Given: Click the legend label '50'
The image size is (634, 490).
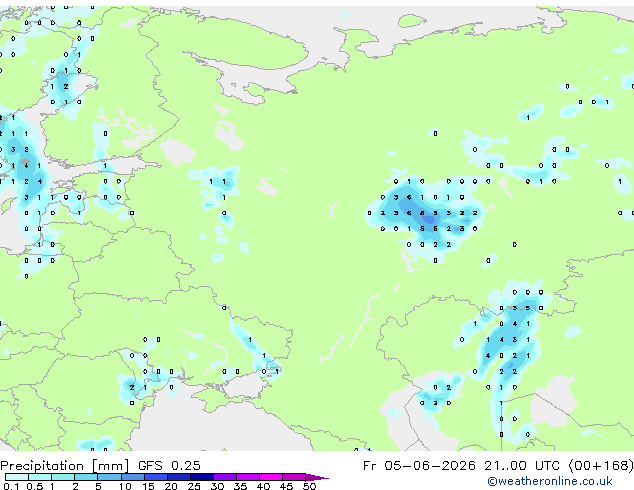Looking at the screenshot, I should pyautogui.click(x=309, y=486).
